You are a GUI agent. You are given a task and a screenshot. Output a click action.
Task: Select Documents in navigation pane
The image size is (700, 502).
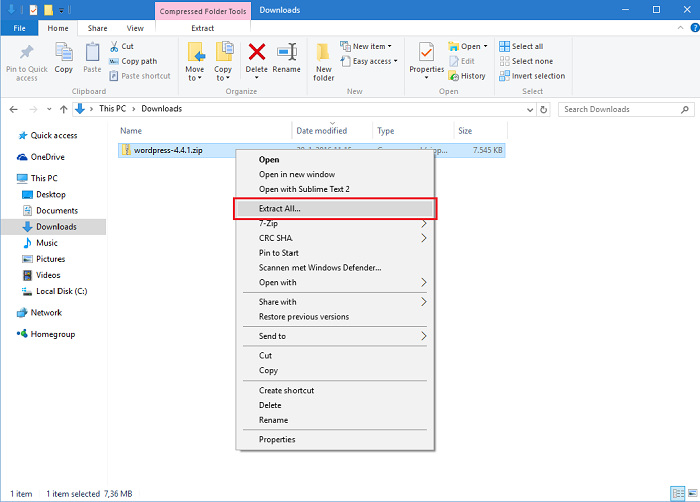coord(50,210)
